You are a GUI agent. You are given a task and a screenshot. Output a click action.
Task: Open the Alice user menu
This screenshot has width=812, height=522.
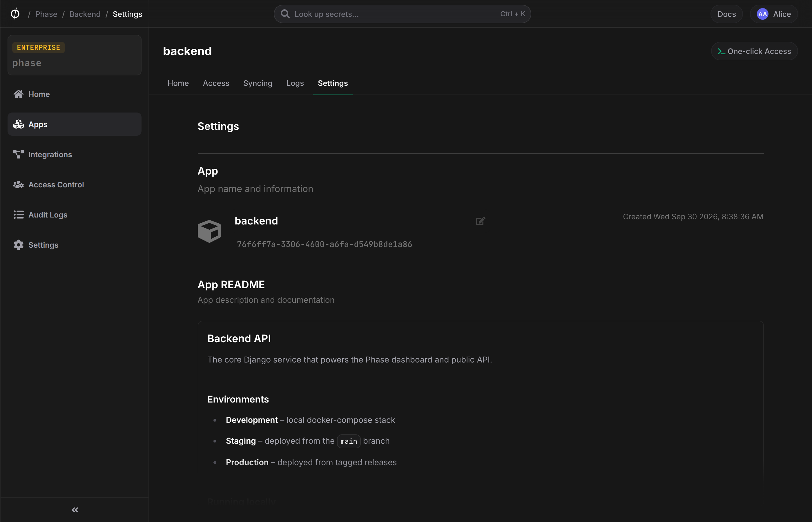(774, 14)
